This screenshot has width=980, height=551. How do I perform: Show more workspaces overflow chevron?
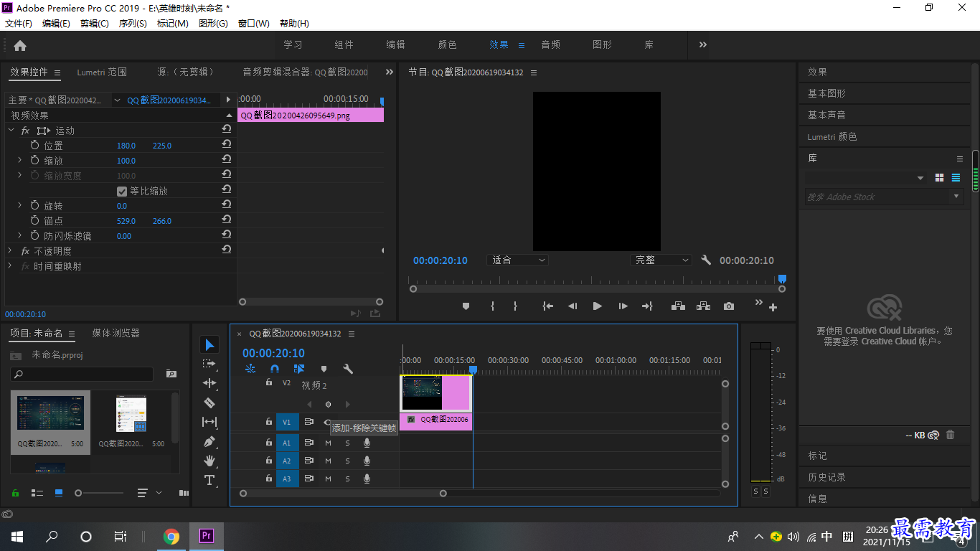(x=703, y=44)
